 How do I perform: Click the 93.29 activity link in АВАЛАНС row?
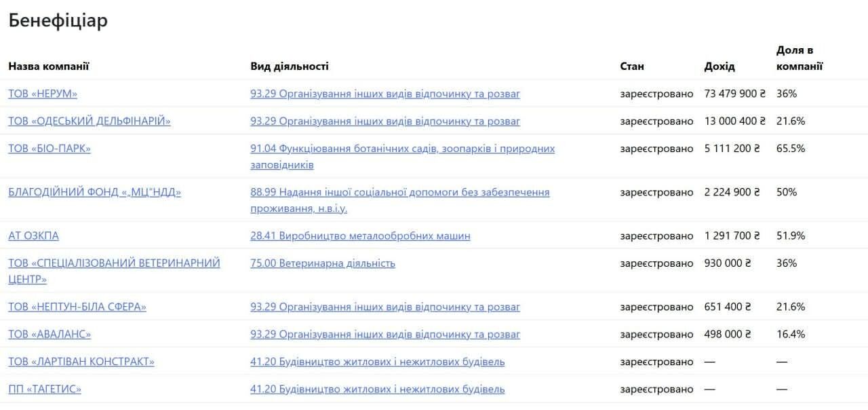385,334
